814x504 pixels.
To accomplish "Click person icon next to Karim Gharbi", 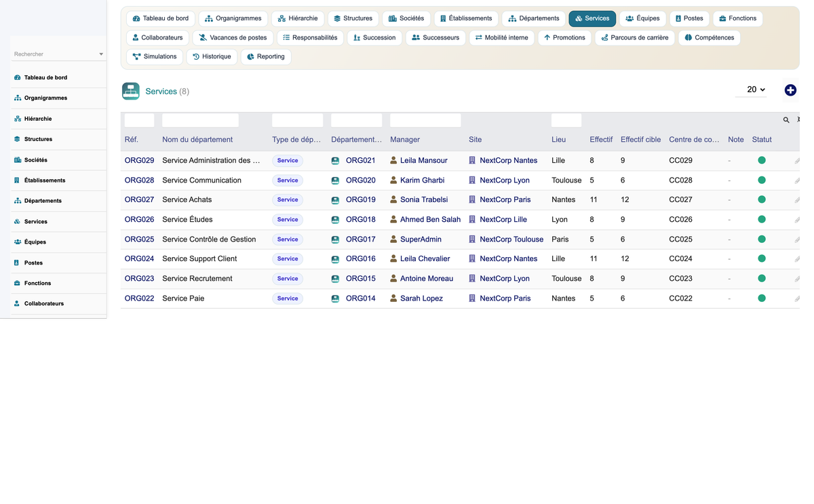I will (x=393, y=180).
